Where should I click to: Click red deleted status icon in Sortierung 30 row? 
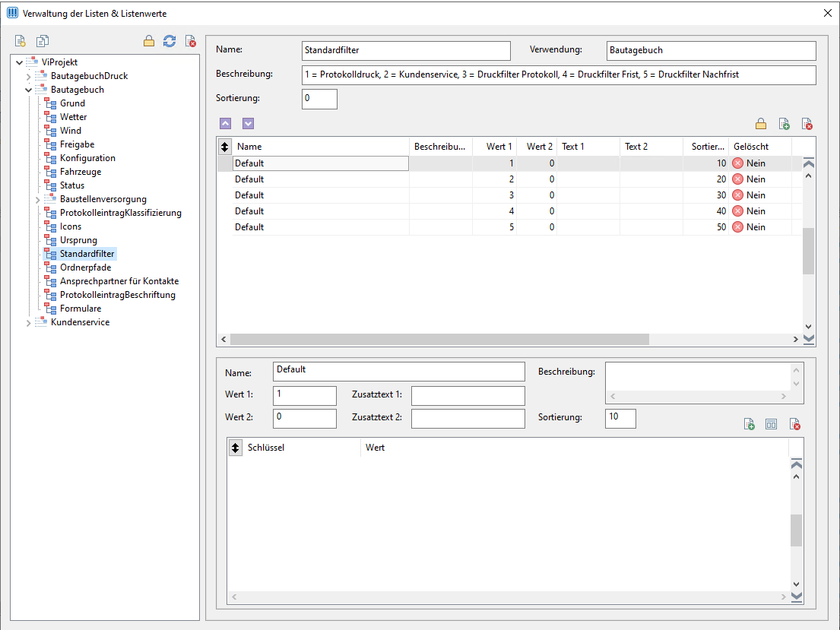(x=737, y=195)
